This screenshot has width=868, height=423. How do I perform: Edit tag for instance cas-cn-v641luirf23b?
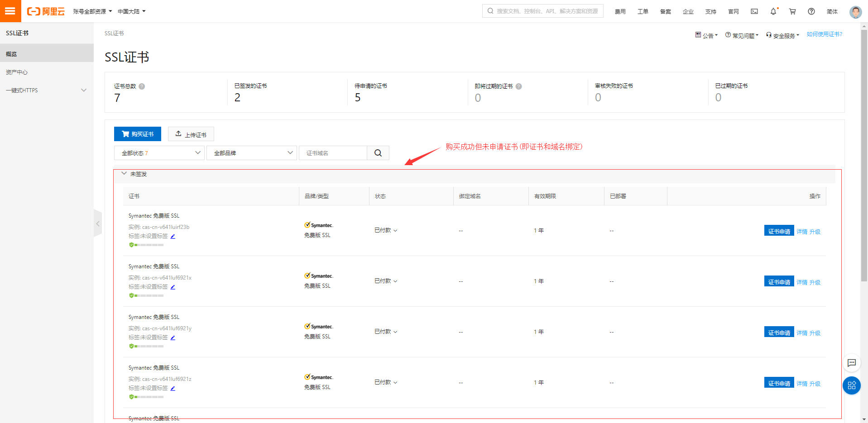(x=173, y=236)
